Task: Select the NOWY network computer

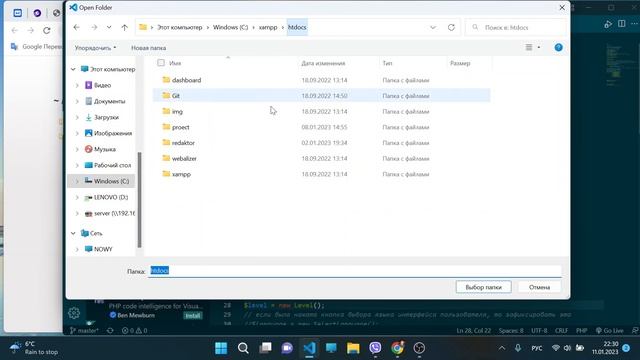Action: [x=98, y=249]
